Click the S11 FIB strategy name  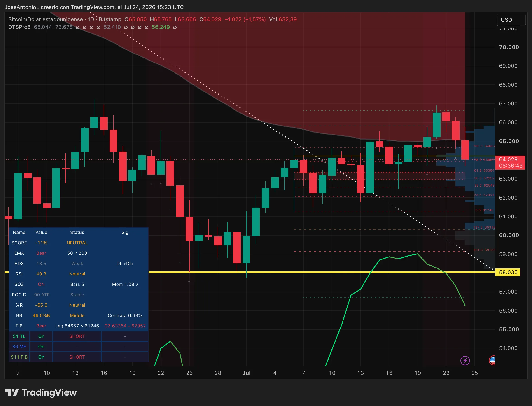click(x=19, y=357)
